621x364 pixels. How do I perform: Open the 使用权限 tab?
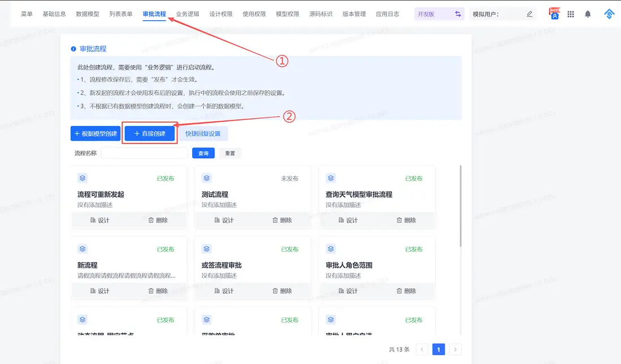[x=254, y=14]
